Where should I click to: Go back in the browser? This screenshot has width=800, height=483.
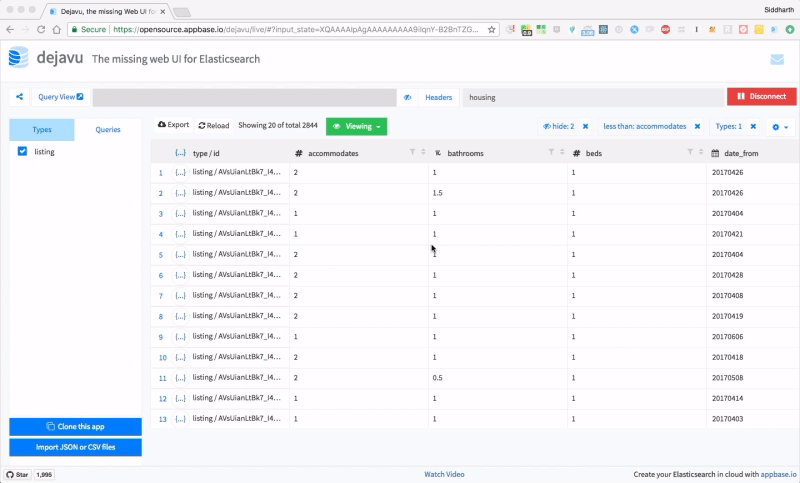(10, 30)
